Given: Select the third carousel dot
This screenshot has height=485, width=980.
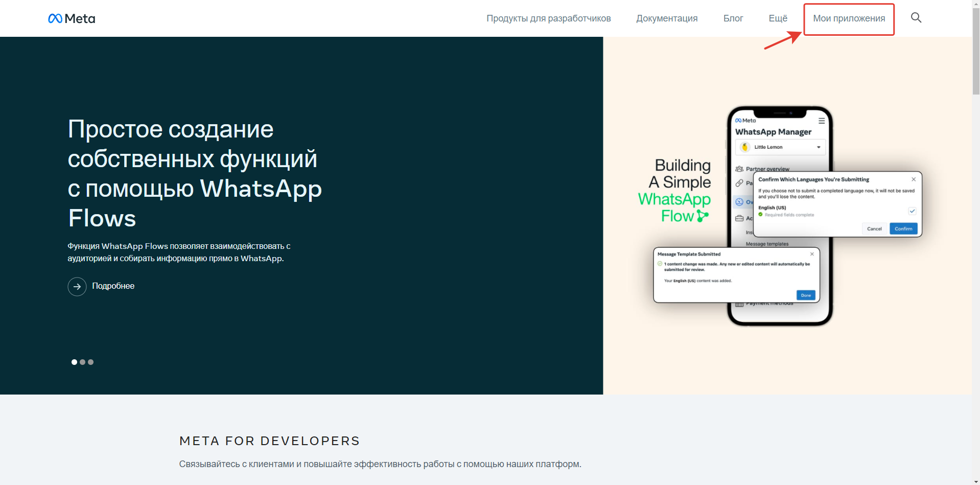Looking at the screenshot, I should 90,362.
